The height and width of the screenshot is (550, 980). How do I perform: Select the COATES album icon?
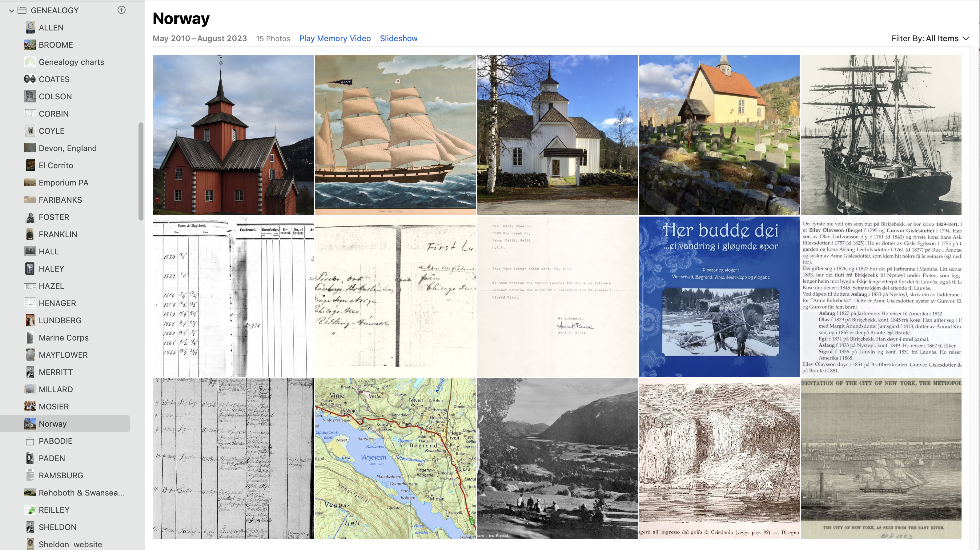click(30, 79)
